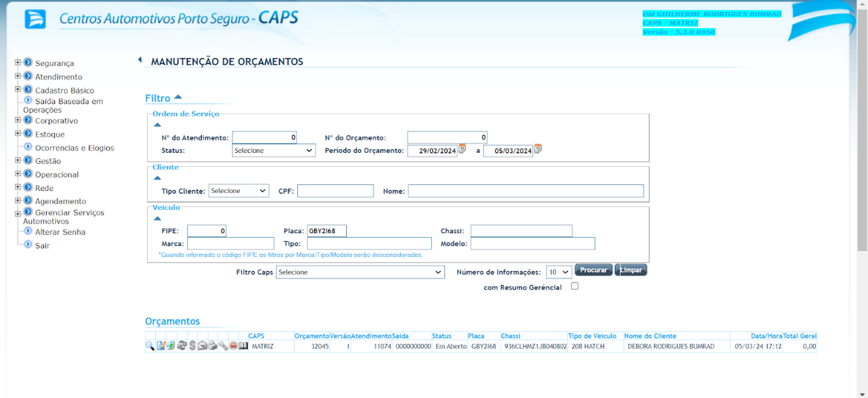The image size is (868, 398).
Task: Expand the Operacional tree node
Action: point(18,174)
